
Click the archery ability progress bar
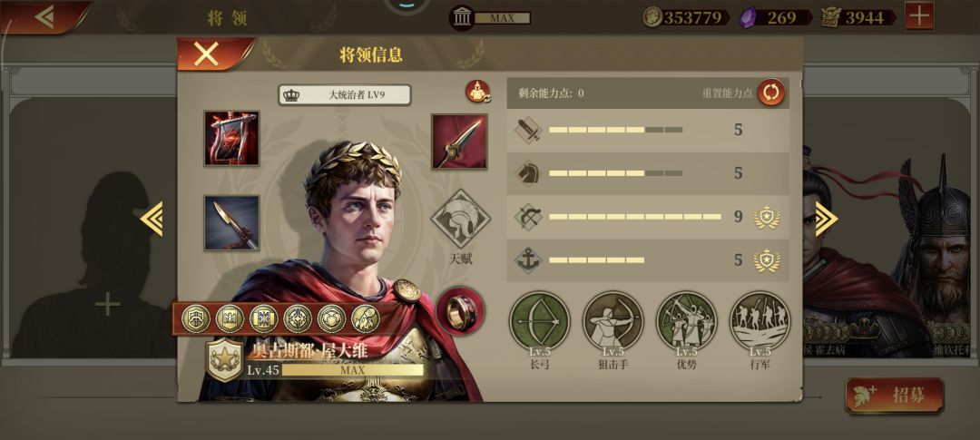tap(635, 217)
